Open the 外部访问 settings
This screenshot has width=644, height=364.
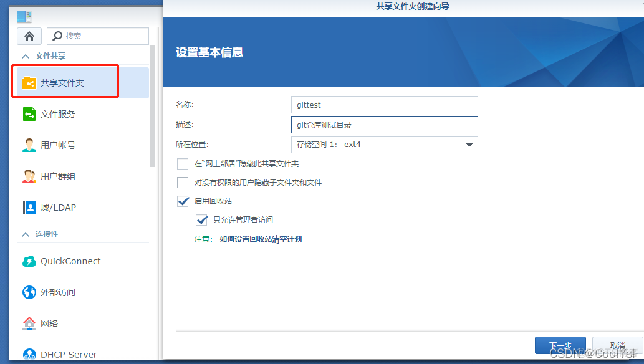[x=60, y=292]
